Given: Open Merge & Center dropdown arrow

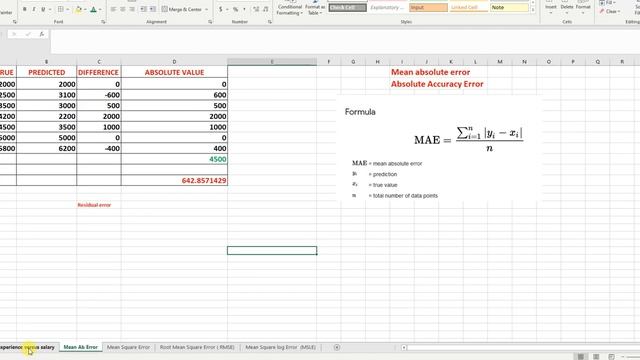Looking at the screenshot, I should pos(206,9).
